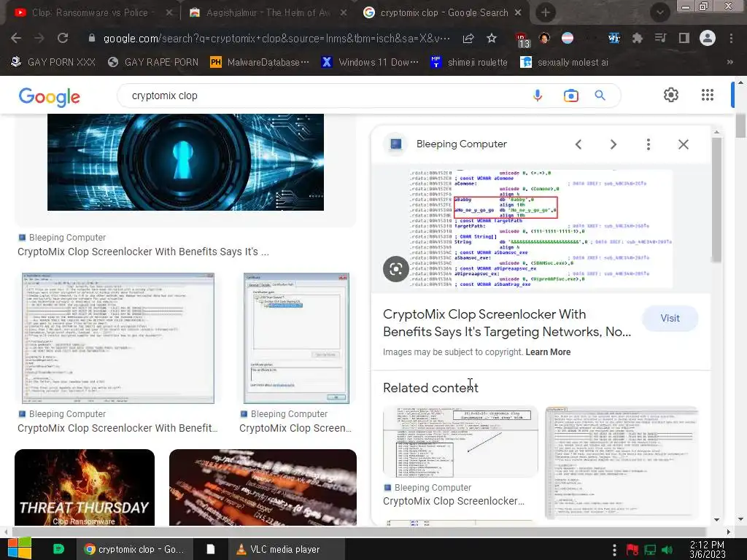Open the large disassembly code preview image
This screenshot has width=747, height=560.
(541, 228)
